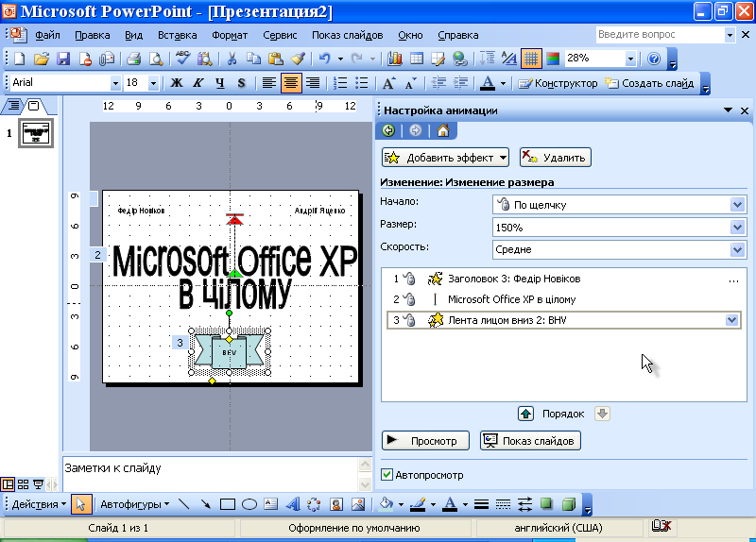The image size is (756, 542).
Task: Click the New presentation icon
Action: click(x=19, y=59)
